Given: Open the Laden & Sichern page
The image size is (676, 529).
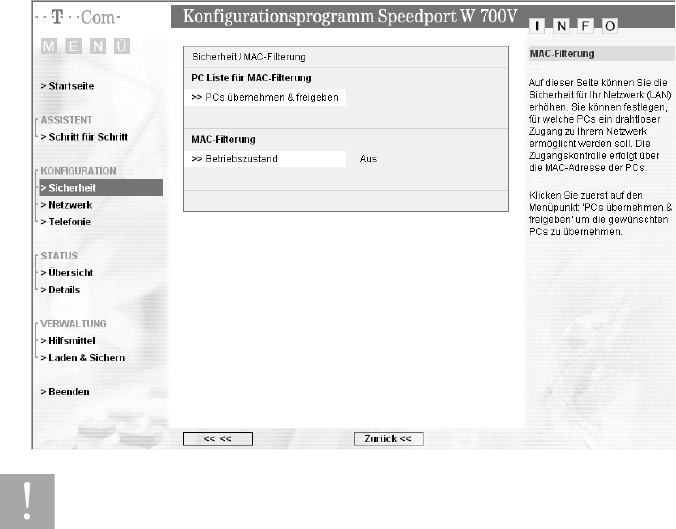Looking at the screenshot, I should coord(82,358).
